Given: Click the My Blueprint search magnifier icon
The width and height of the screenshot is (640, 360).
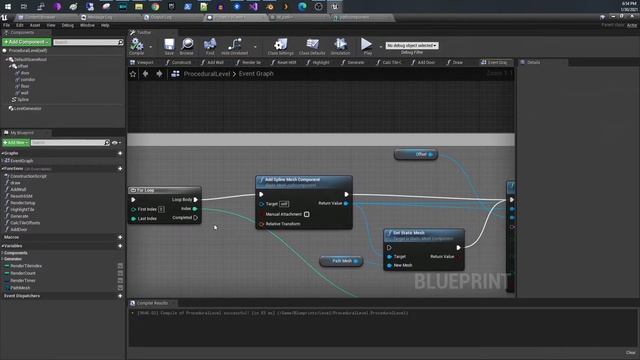Looking at the screenshot, I should tap(107, 142).
